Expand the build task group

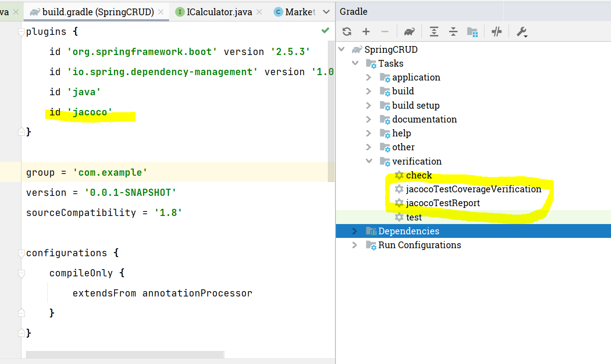tap(369, 91)
